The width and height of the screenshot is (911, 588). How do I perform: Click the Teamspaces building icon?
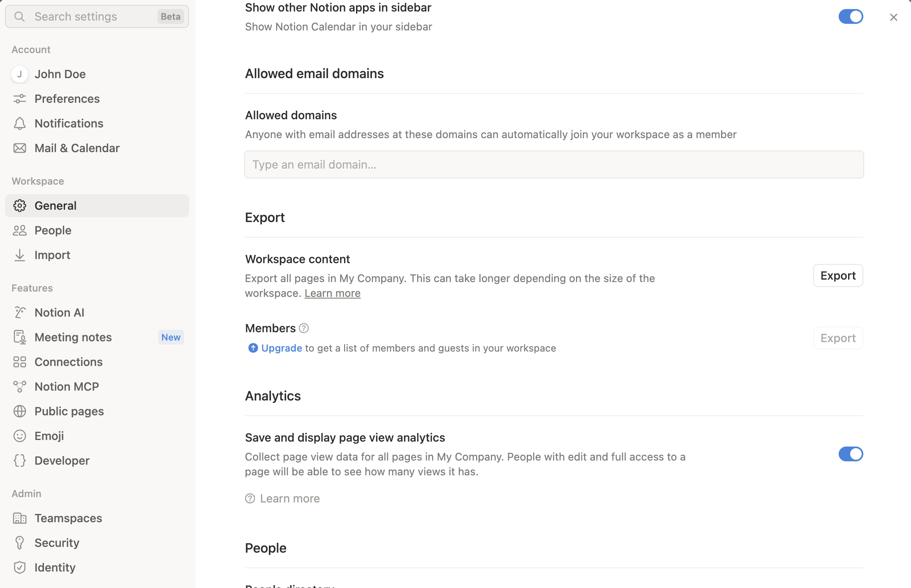tap(20, 518)
